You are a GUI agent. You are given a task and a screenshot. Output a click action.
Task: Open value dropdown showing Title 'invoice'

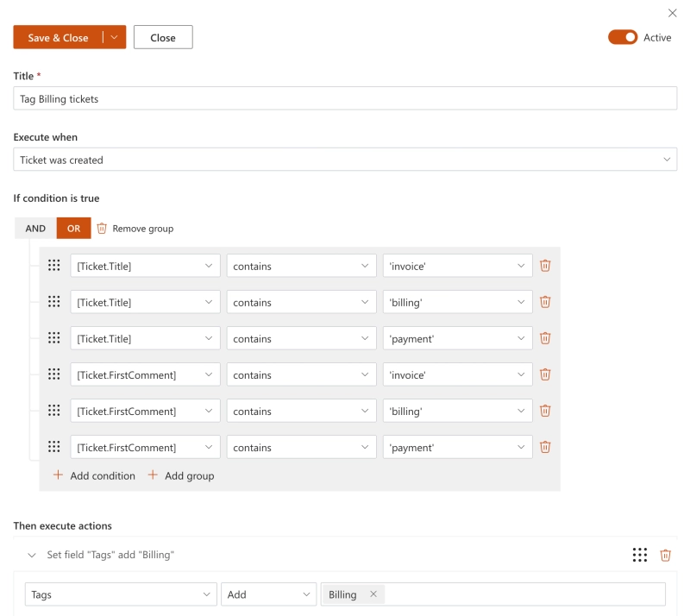(x=458, y=266)
